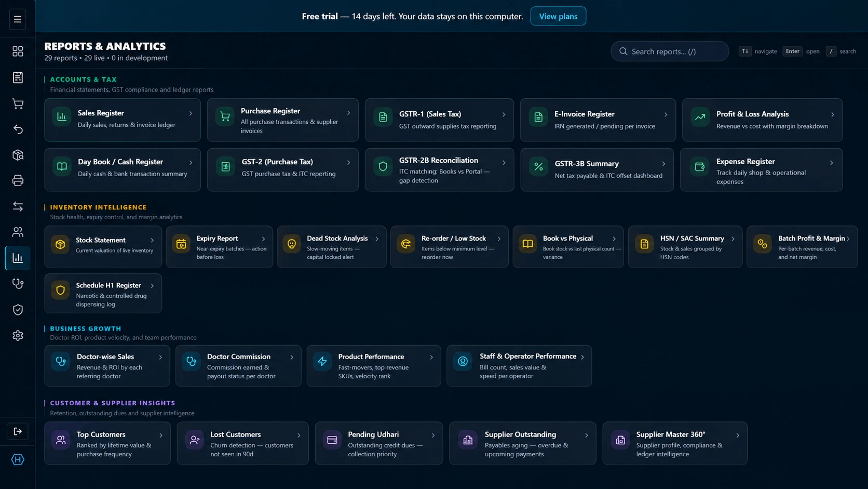The image size is (868, 489).
Task: Open the customers people icon in the sidebar
Action: pos(18,232)
